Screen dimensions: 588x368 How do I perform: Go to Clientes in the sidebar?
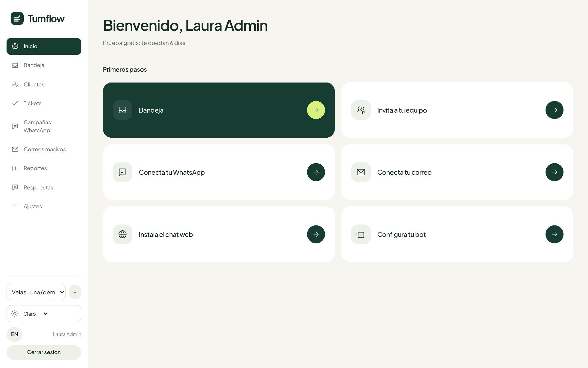[44, 85]
